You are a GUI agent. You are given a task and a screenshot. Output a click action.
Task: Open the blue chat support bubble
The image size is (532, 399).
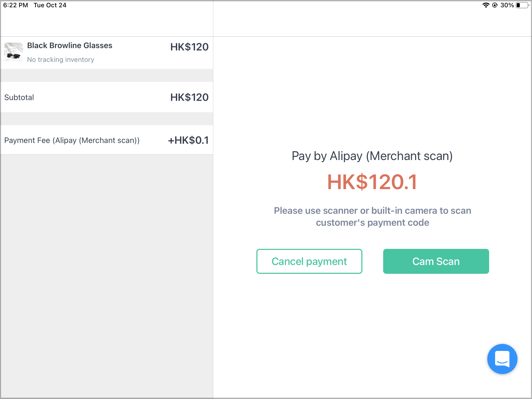click(502, 359)
